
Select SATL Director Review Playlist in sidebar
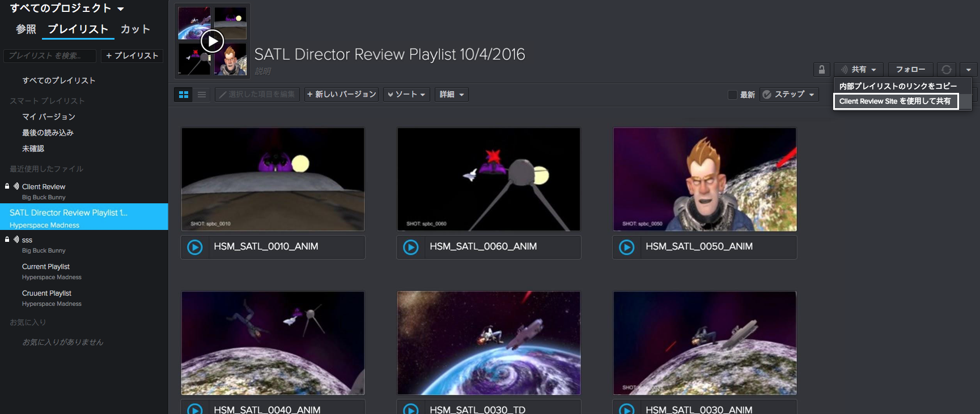84,217
